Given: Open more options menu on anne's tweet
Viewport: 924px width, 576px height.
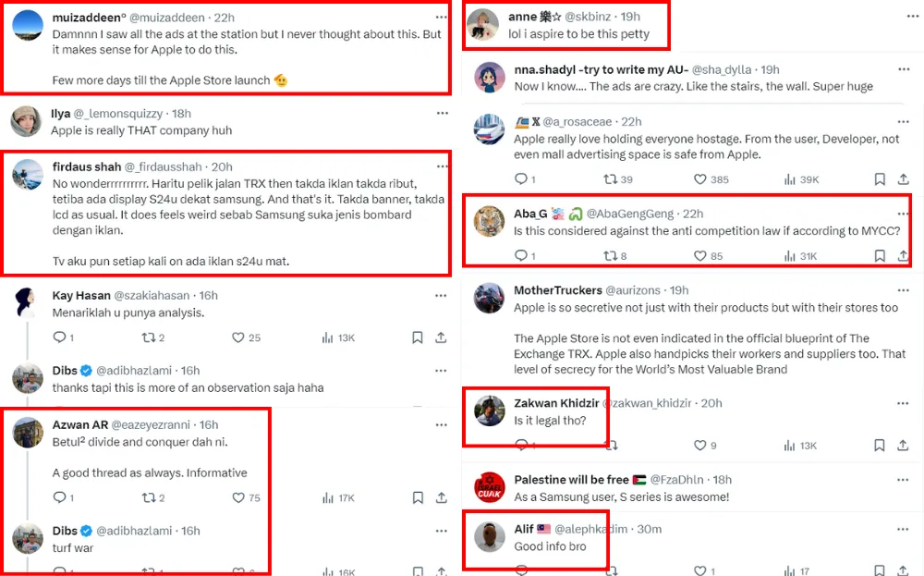Looking at the screenshot, I should point(903,17).
